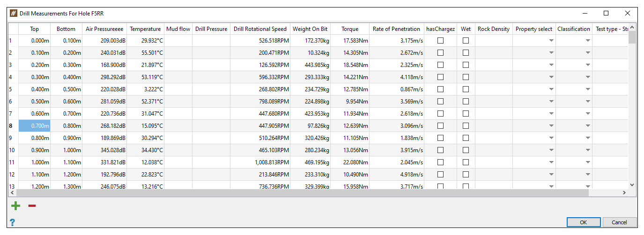Click the Cancel button

click(619, 222)
